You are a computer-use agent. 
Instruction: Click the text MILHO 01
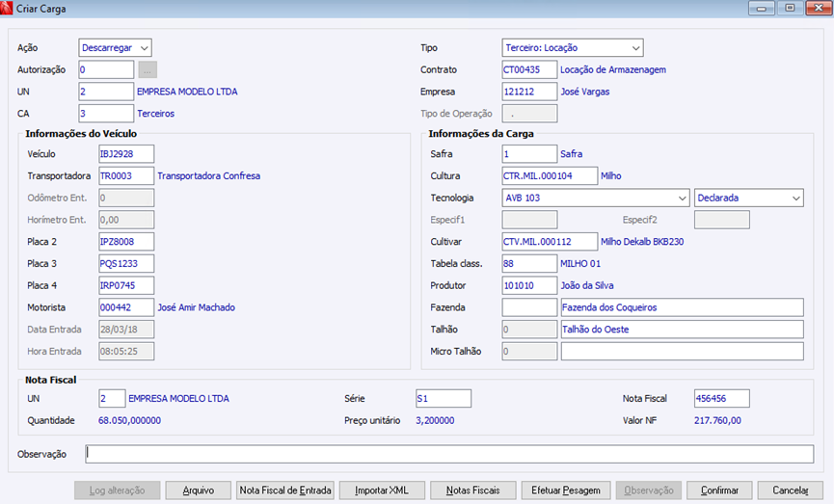(x=580, y=263)
